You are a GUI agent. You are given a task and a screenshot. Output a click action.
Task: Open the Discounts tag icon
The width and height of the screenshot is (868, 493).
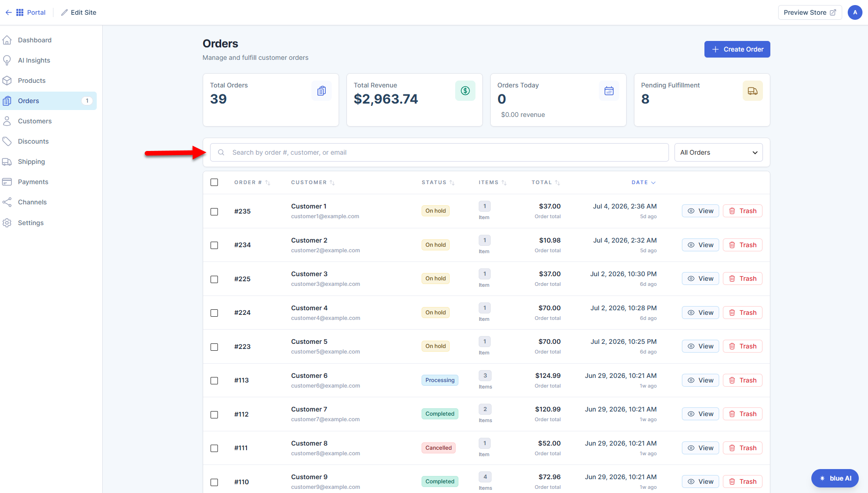pyautogui.click(x=7, y=141)
